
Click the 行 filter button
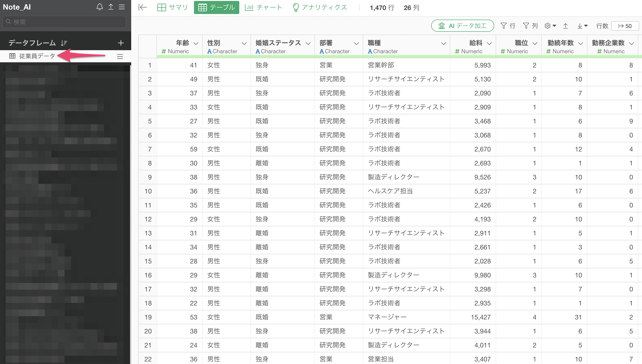(x=508, y=26)
